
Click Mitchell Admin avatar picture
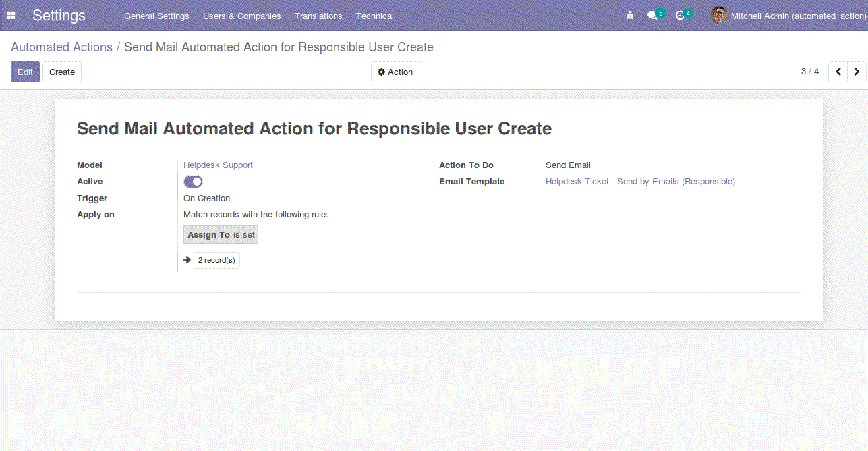point(719,16)
